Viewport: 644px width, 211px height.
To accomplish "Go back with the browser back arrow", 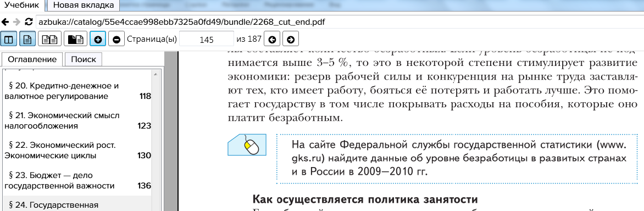I will click(x=5, y=22).
